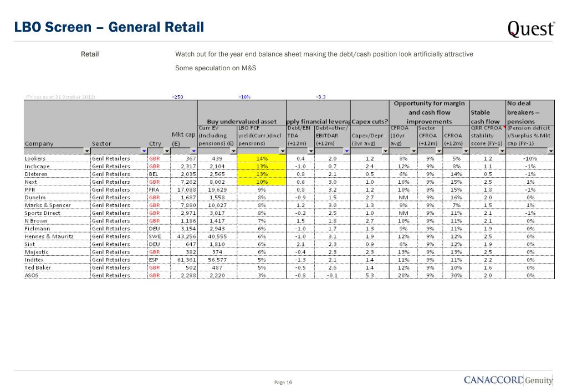
Task: Open the LBO FCF yield filter dropdown
Action: (283, 151)
